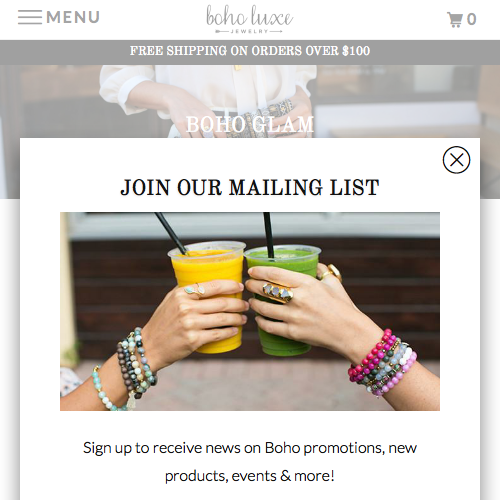Click the free shipping over $100 banner
Viewport: 500px width, 500px height.
(x=250, y=51)
